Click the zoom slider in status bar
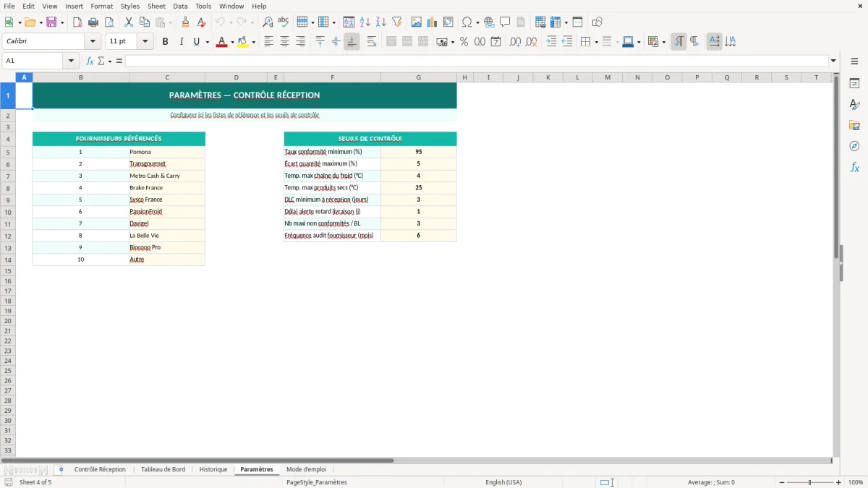Image resolution: width=868 pixels, height=488 pixels. (x=810, y=482)
